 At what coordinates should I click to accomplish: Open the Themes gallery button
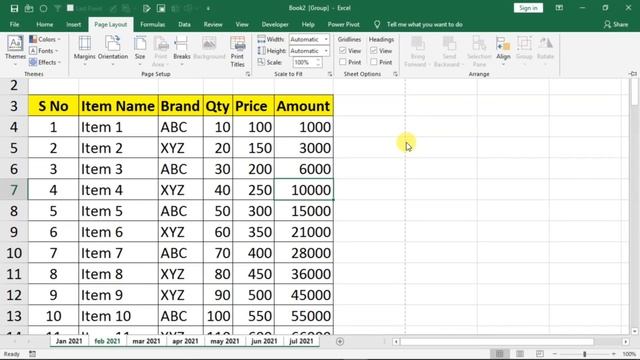coord(15,52)
